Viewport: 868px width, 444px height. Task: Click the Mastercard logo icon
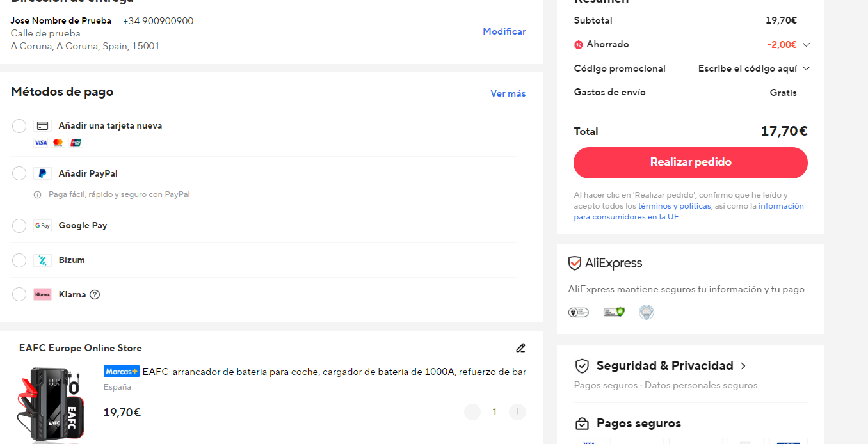(x=58, y=143)
